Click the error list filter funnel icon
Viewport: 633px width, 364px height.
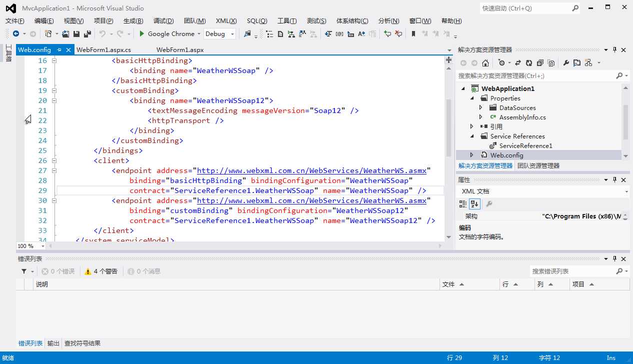coord(24,271)
